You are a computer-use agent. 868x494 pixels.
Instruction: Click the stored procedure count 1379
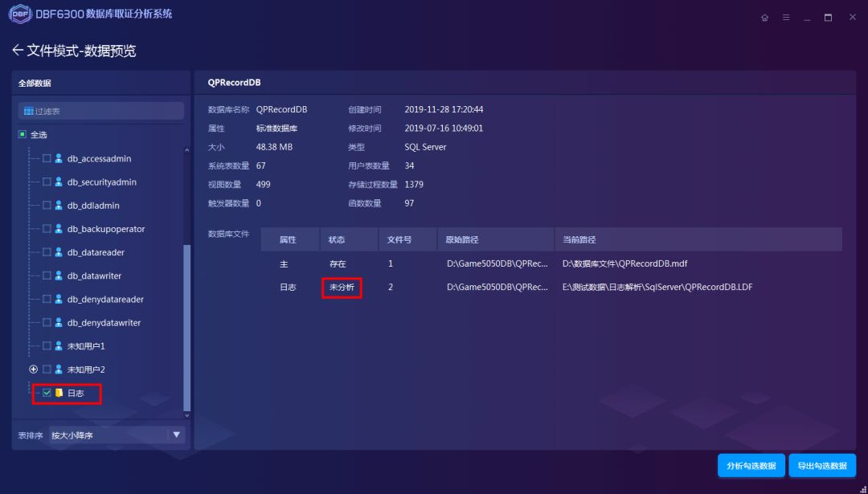[414, 184]
